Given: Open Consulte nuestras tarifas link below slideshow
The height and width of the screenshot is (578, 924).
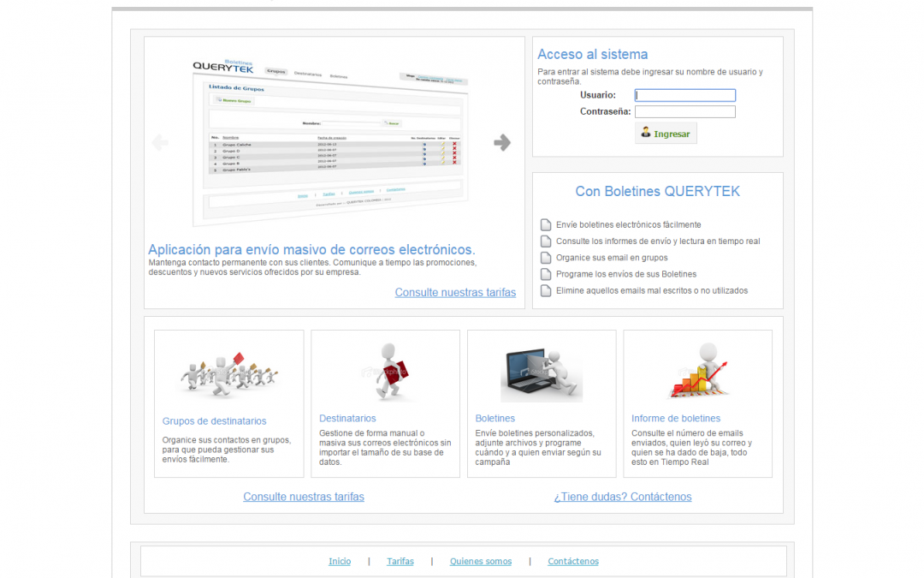Looking at the screenshot, I should coord(455,293).
